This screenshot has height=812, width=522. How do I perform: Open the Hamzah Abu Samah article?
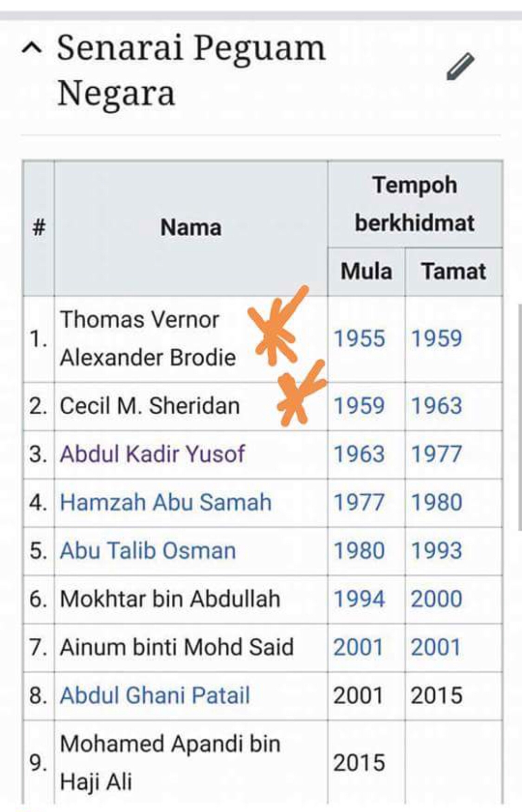pyautogui.click(x=166, y=502)
